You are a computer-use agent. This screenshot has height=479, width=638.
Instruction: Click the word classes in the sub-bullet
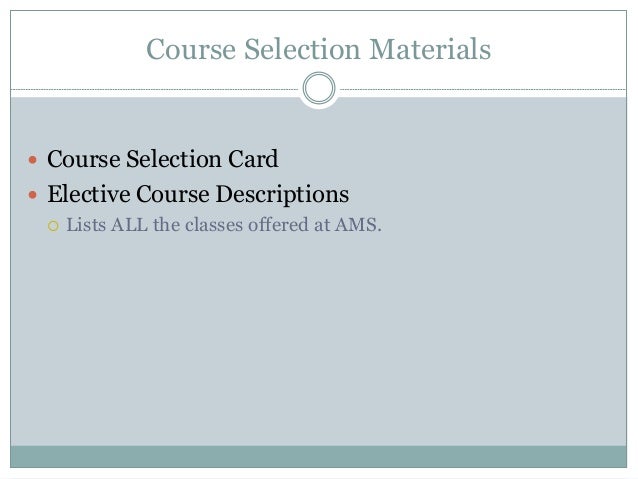(x=214, y=225)
